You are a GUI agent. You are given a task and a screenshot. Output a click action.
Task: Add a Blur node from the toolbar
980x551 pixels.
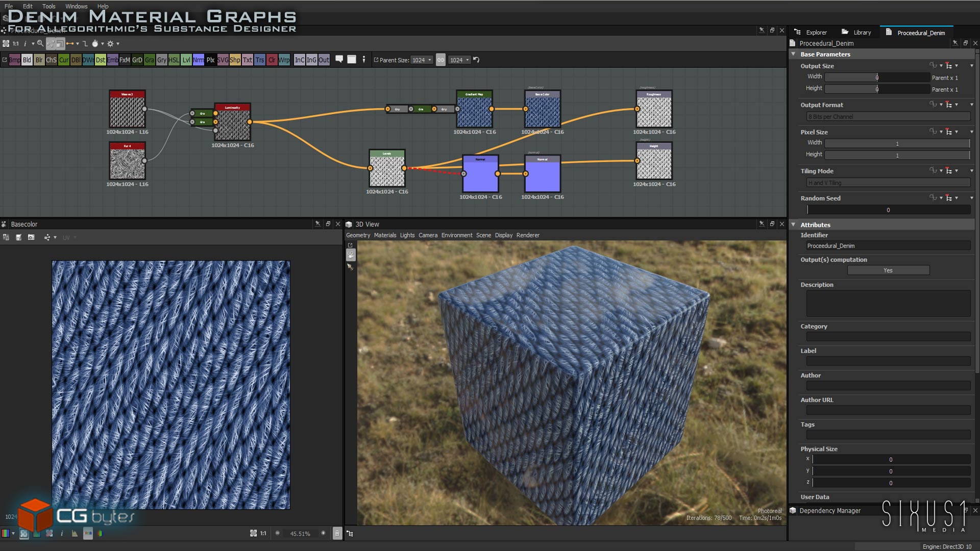click(x=39, y=60)
